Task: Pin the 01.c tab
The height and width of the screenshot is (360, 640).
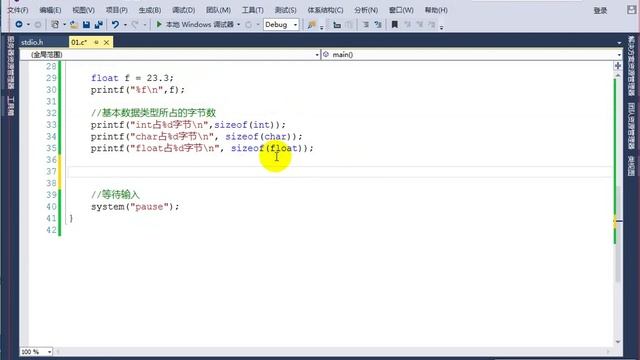Action: [x=96, y=42]
